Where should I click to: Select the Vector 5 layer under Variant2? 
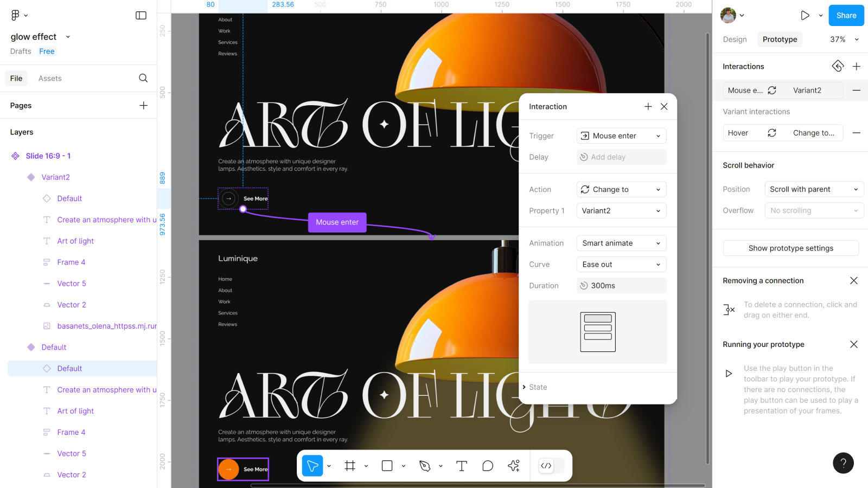[72, 284]
